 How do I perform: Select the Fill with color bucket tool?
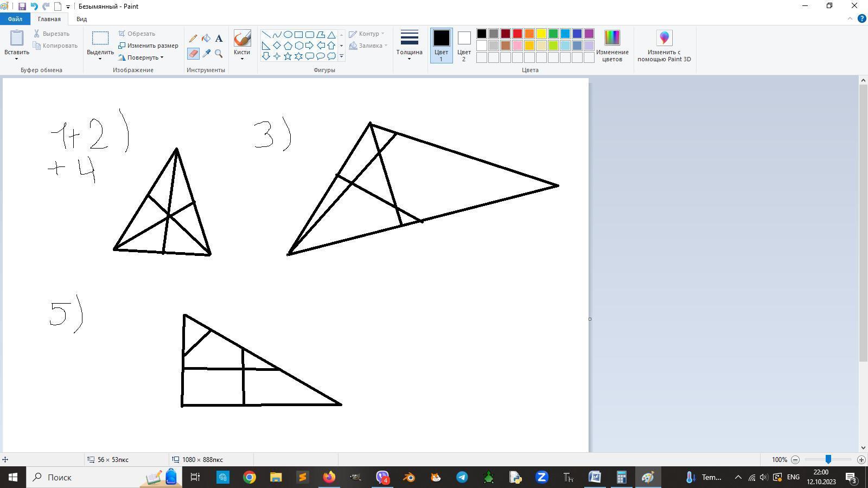pyautogui.click(x=206, y=38)
